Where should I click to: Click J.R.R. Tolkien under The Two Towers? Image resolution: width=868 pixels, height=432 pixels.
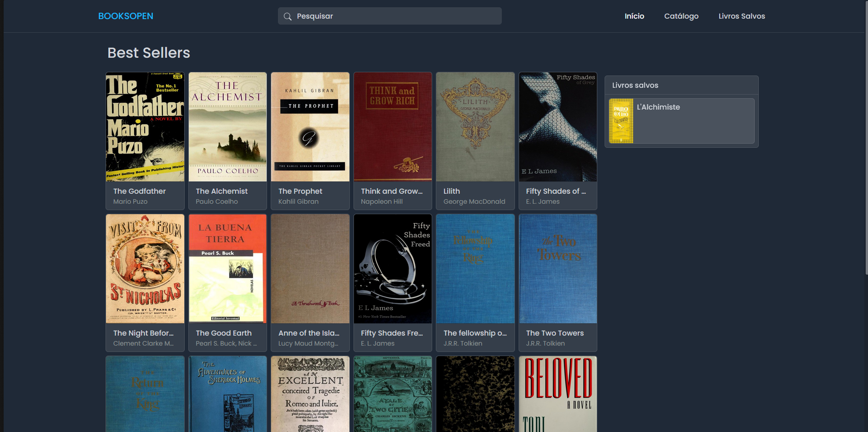[x=545, y=343]
